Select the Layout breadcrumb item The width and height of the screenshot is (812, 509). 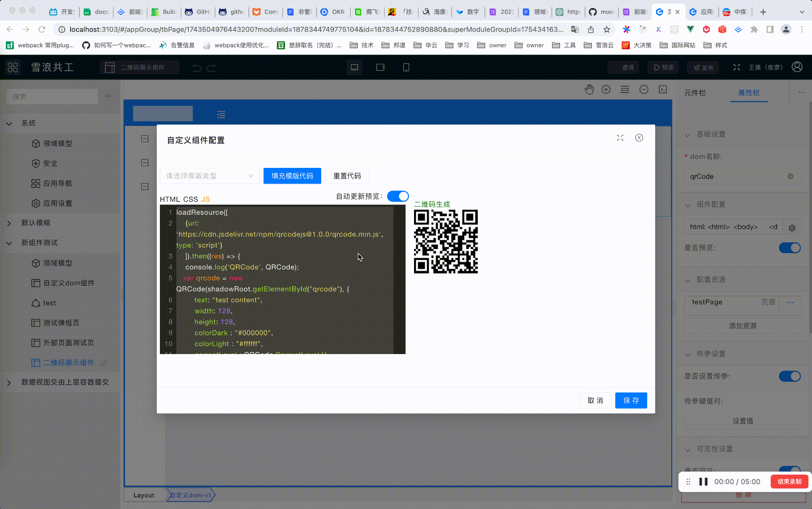144,495
